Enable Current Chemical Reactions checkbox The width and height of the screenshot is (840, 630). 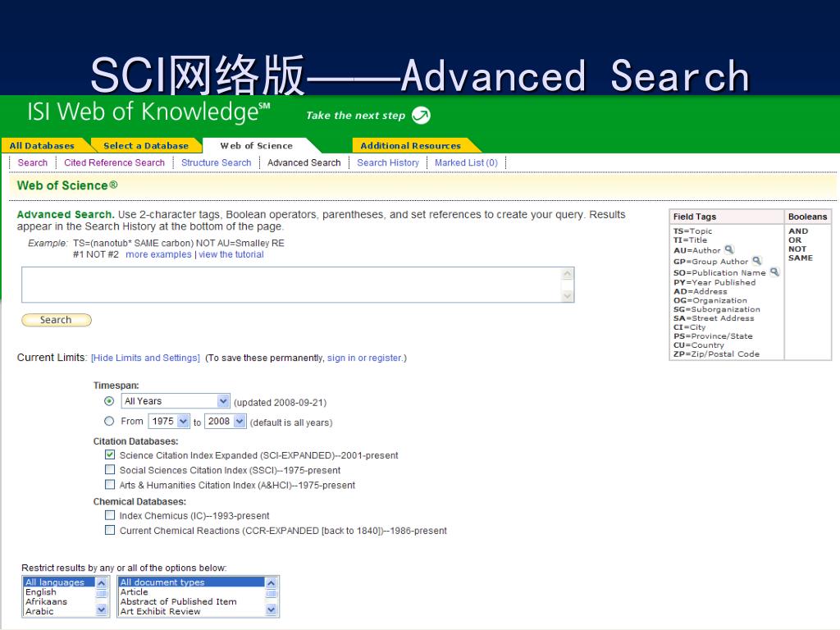[x=110, y=531]
